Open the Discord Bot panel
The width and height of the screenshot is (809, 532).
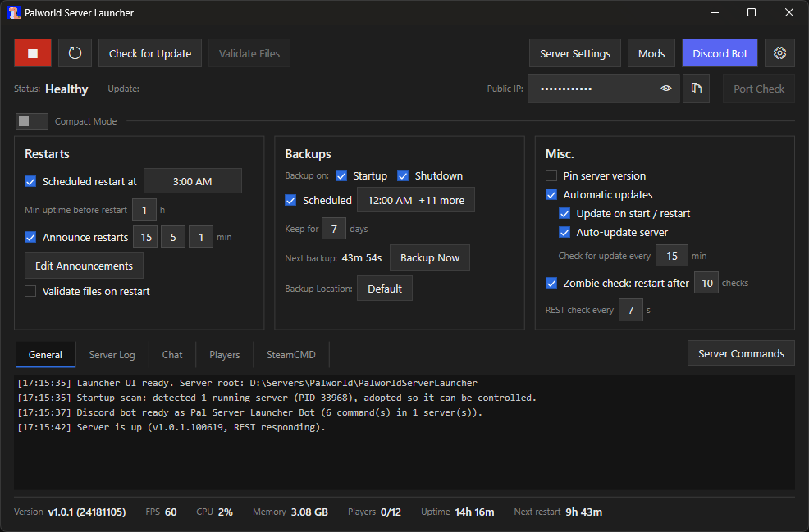(720, 53)
